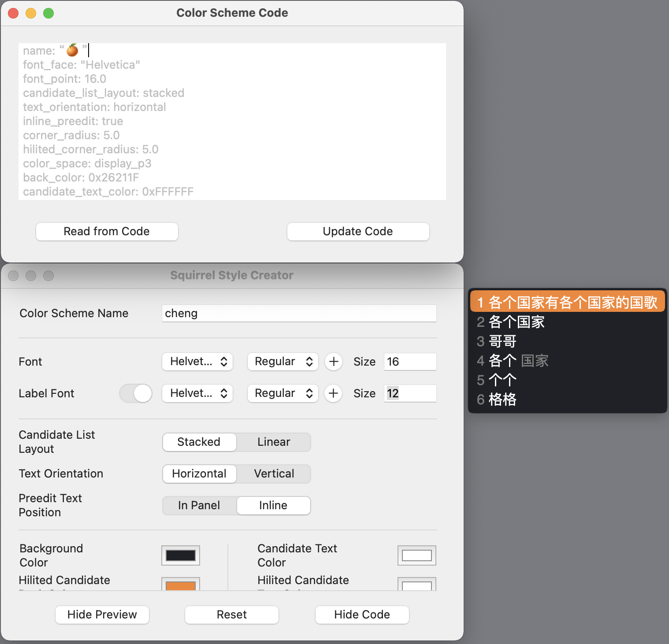Open the orange Hilited Candidate back color swatch

pos(181,584)
